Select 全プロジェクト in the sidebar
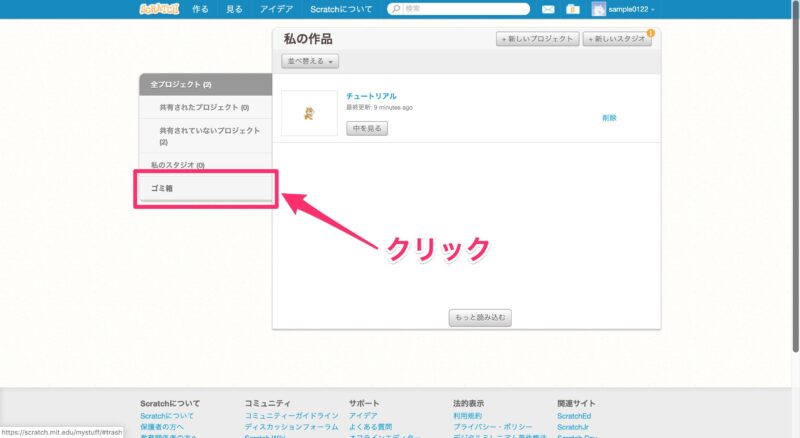Screen dimensions: 800x438 [204, 84]
